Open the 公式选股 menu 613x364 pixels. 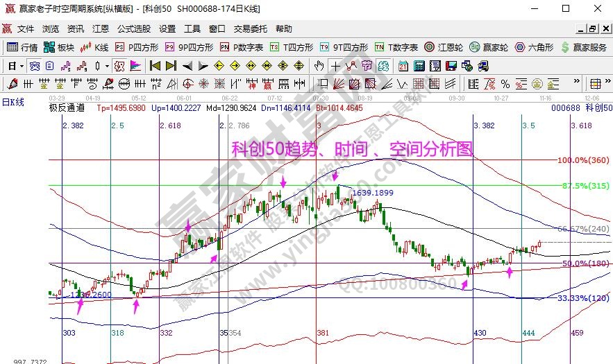click(133, 29)
